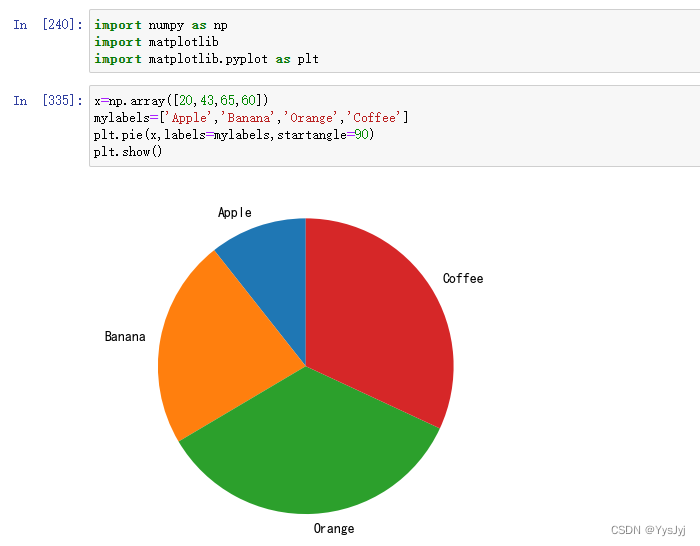Click the 'import matplotlib.pyplot as plt' line
This screenshot has width=700, height=546.
point(206,59)
